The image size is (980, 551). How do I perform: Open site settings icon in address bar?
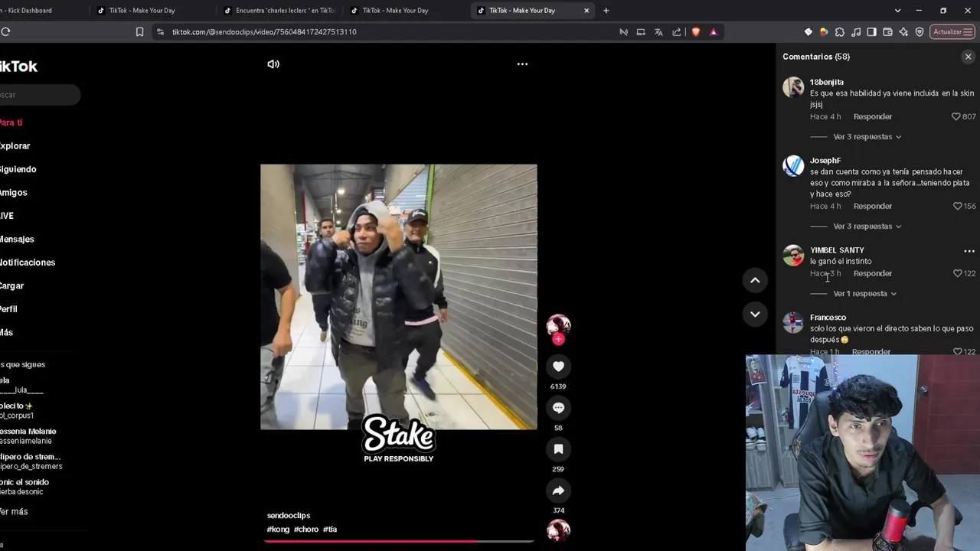pos(160,32)
